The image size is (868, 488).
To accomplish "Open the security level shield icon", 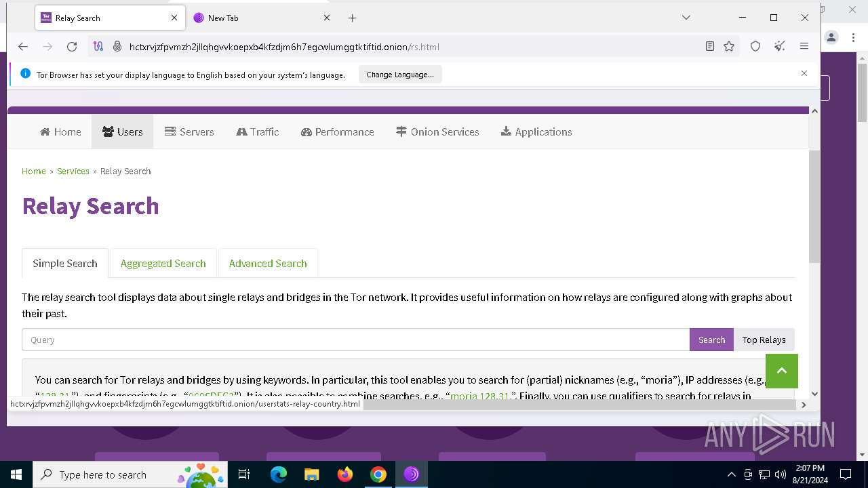I will (755, 47).
